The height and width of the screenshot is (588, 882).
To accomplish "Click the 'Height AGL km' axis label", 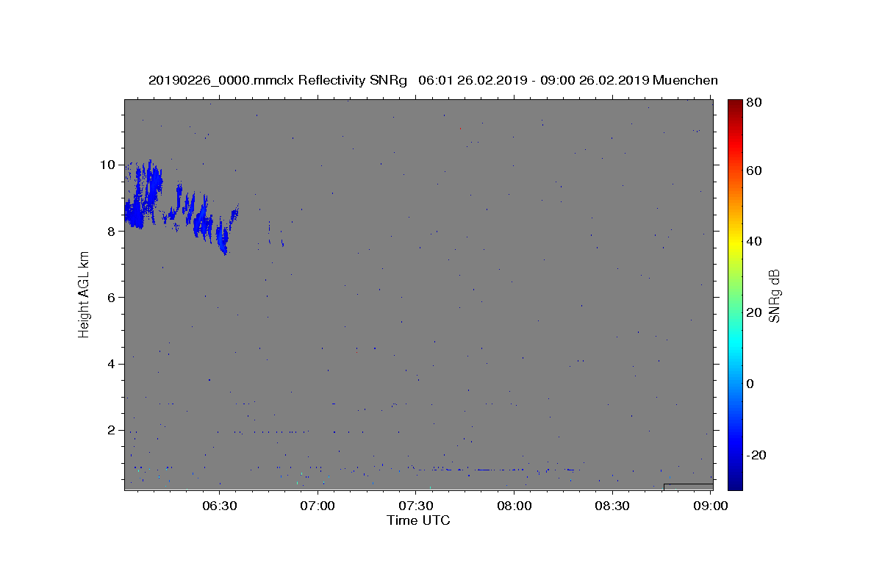I will click(x=84, y=294).
